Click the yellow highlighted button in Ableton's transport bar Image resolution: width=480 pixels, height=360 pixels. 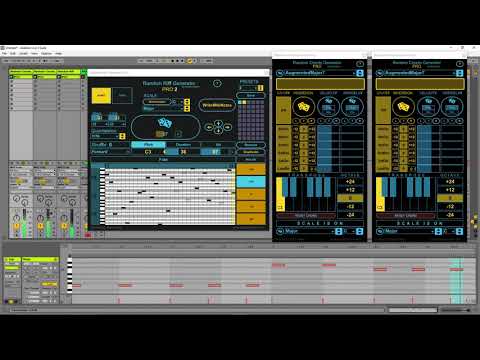coord(190,61)
